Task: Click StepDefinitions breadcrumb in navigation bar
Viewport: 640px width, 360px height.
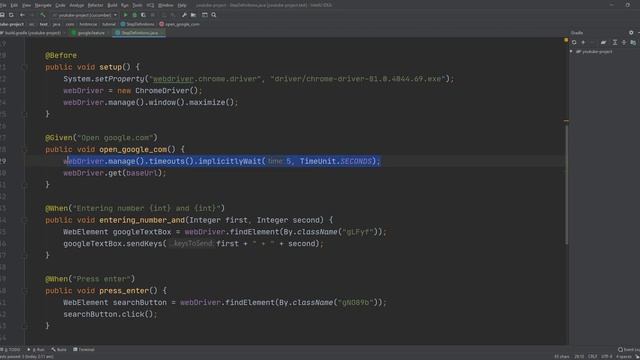Action: 138,24
